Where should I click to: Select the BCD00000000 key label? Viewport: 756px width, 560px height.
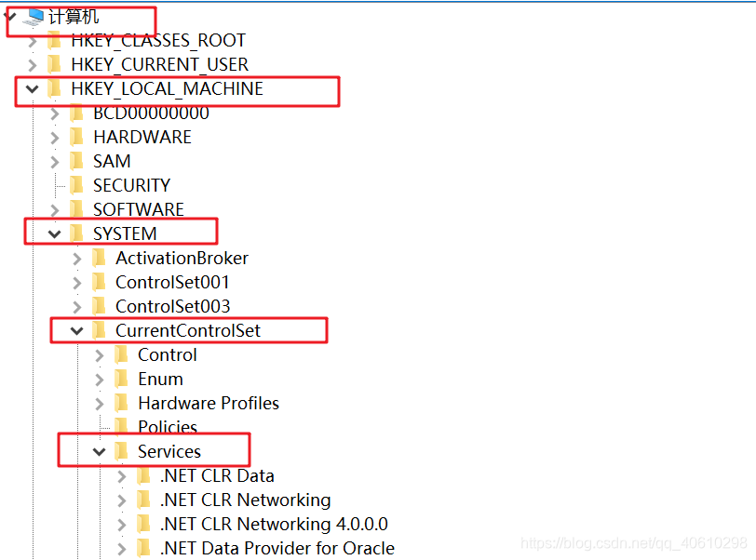click(x=152, y=113)
